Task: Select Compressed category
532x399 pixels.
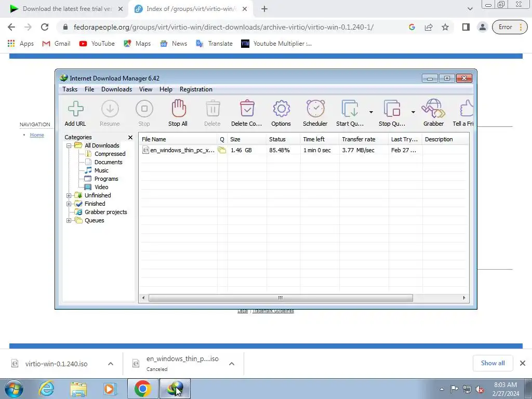Action: tap(110, 154)
